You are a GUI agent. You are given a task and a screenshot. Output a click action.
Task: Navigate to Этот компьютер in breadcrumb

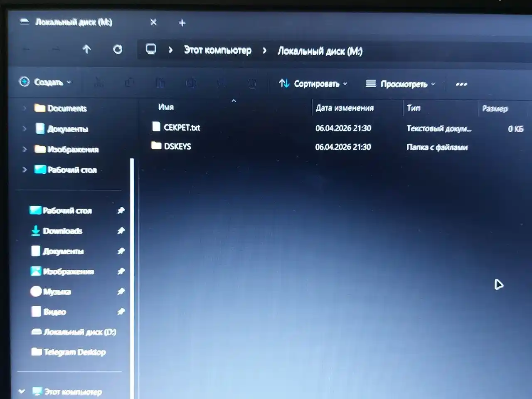pyautogui.click(x=218, y=50)
